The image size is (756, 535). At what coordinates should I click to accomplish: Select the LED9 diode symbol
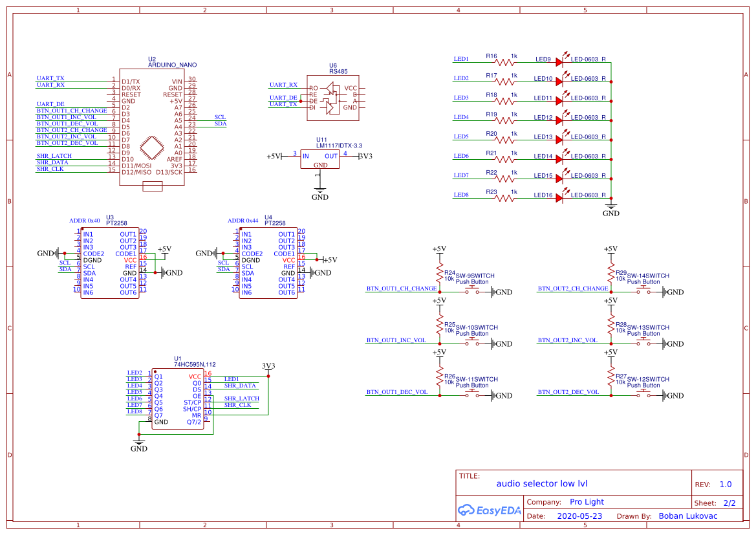tap(559, 62)
